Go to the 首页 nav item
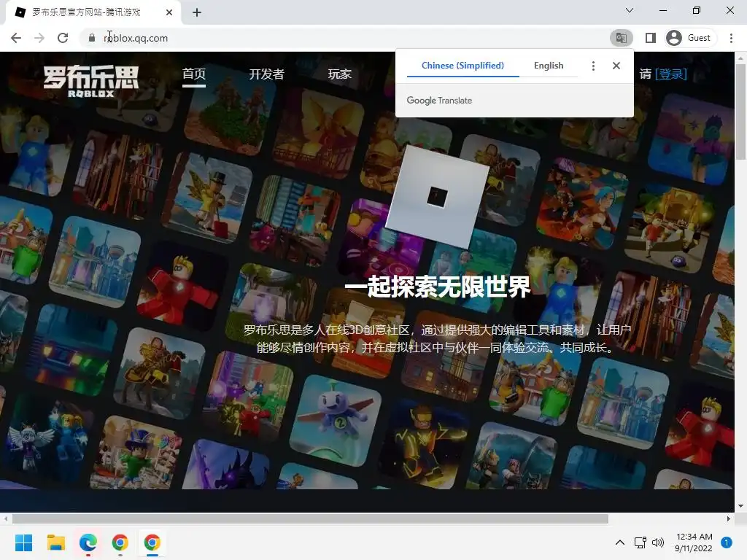 [x=194, y=74]
